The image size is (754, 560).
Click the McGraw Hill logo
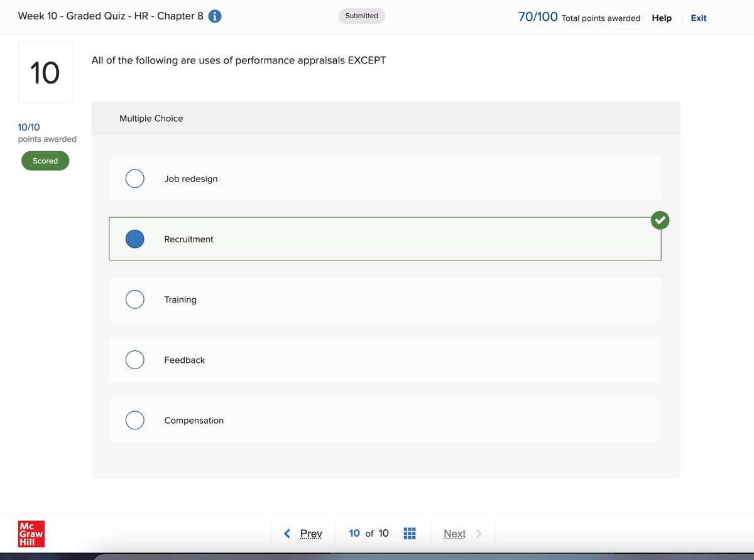click(31, 534)
